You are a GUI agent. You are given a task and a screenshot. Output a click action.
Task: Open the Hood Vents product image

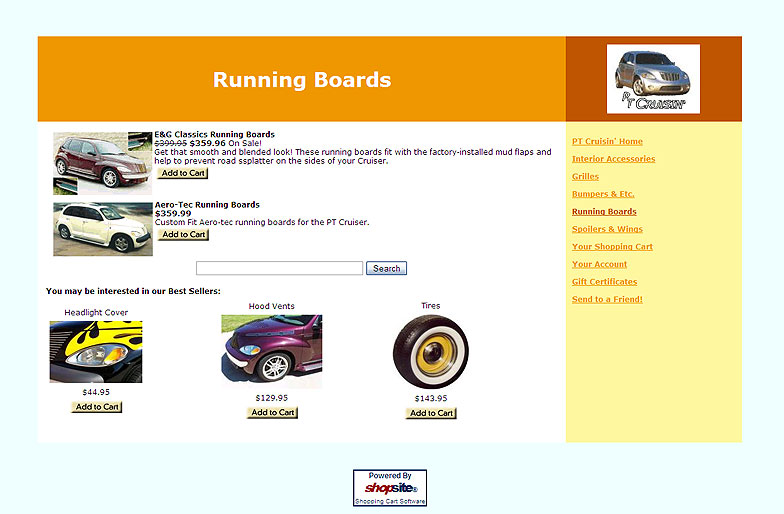pyautogui.click(x=271, y=351)
